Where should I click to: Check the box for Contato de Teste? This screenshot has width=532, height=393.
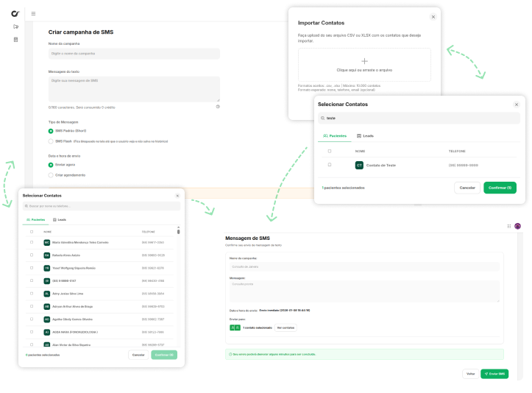click(x=330, y=165)
